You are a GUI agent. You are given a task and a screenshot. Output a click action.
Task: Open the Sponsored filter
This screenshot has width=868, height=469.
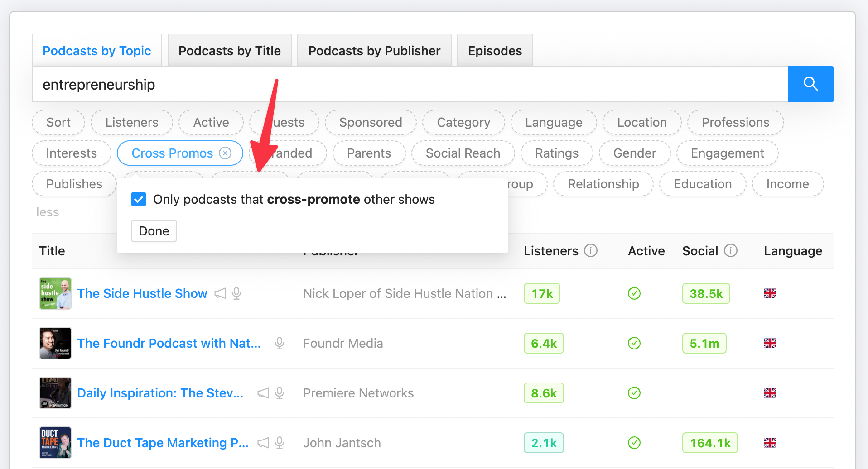(371, 122)
